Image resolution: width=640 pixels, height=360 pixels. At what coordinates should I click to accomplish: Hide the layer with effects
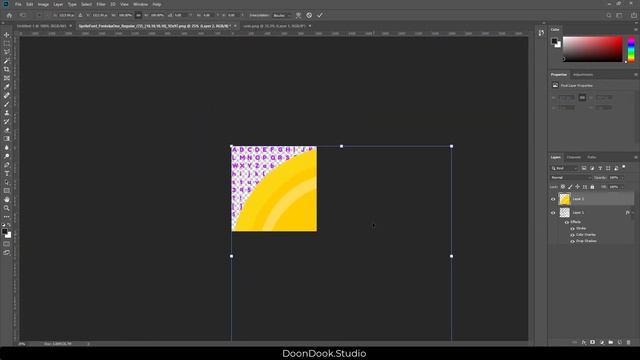tap(553, 213)
